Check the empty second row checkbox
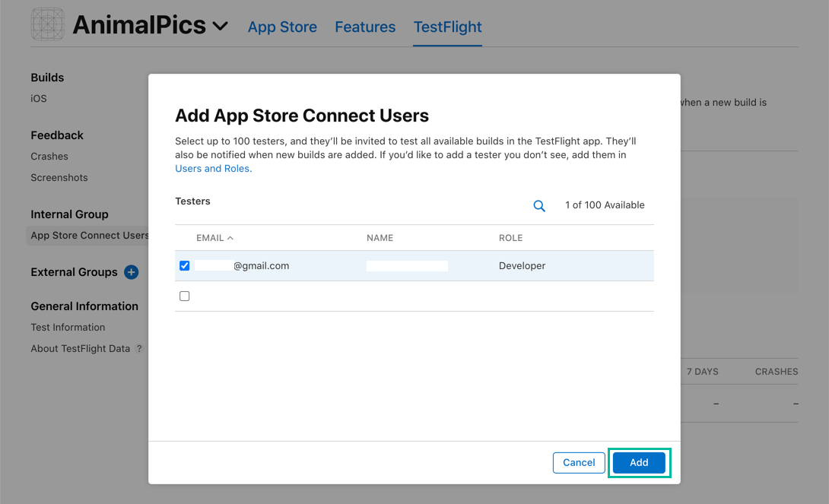 (185, 296)
